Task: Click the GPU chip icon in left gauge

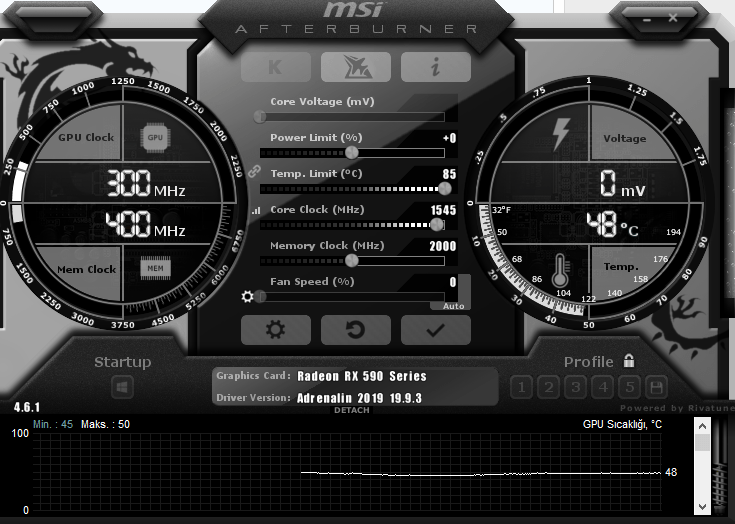Action: point(155,137)
